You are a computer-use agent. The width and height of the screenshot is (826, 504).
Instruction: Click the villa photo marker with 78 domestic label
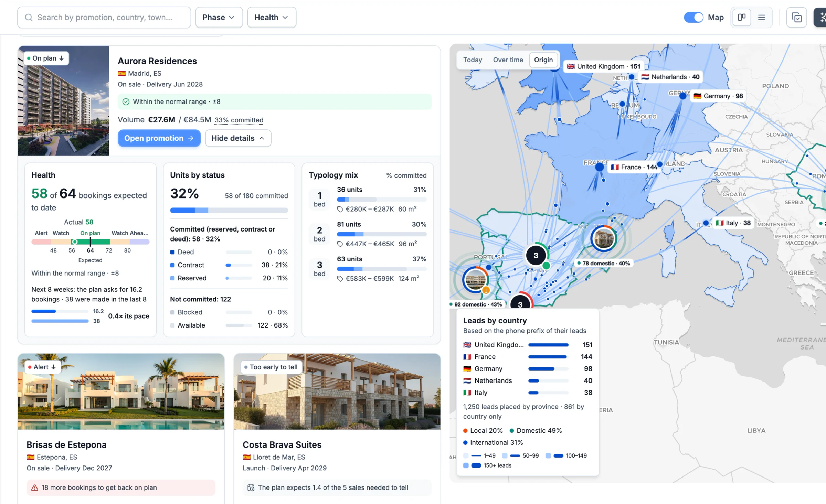click(x=604, y=238)
